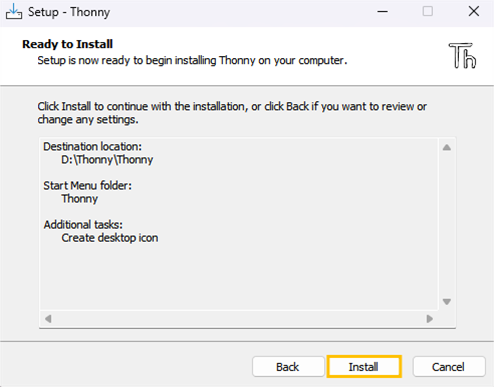Click the 'Ready to Install' heading
494x387 pixels.
(67, 44)
